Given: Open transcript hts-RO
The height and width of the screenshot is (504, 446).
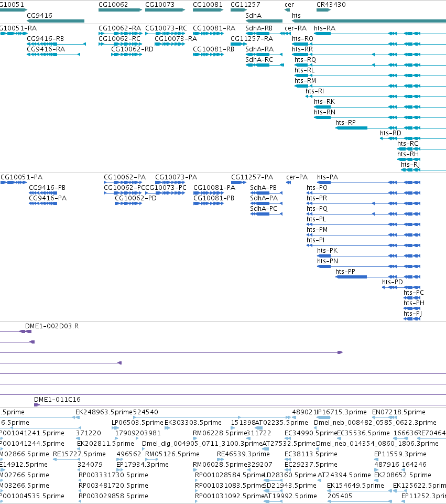Looking at the screenshot, I should pos(302,39).
